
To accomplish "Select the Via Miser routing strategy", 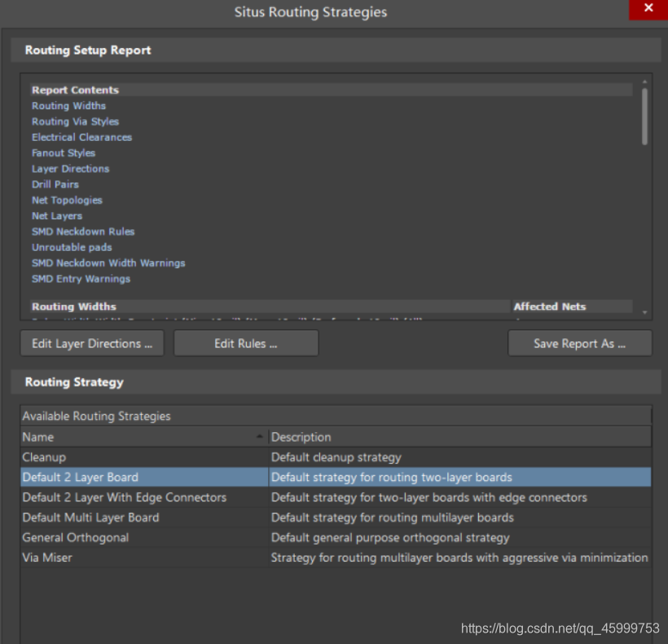I will coord(47,558).
